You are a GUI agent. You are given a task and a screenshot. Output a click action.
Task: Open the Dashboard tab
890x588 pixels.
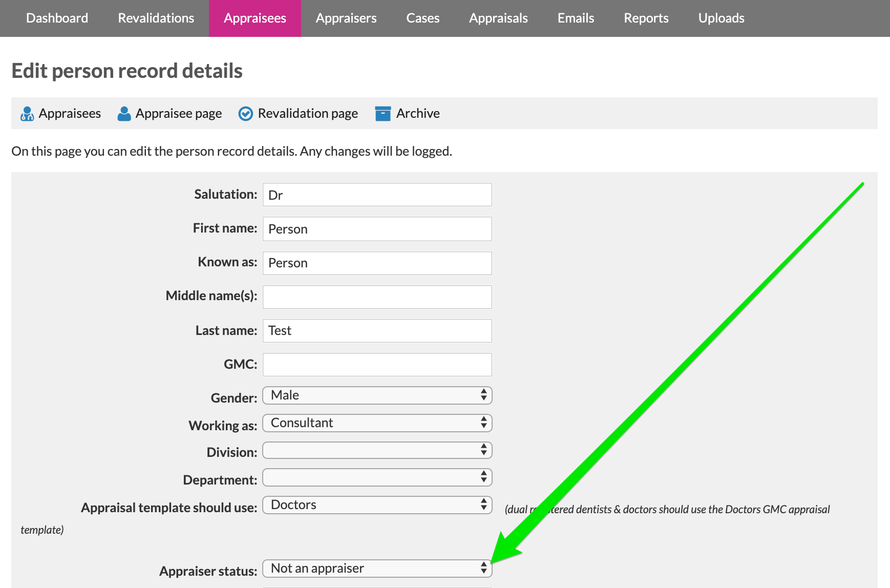57,18
